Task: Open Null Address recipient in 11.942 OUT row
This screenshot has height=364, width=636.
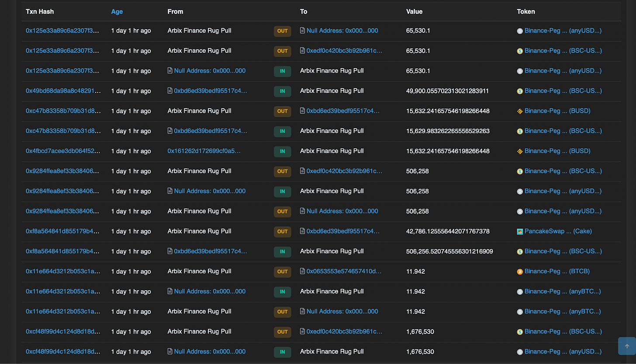Action: point(342,312)
